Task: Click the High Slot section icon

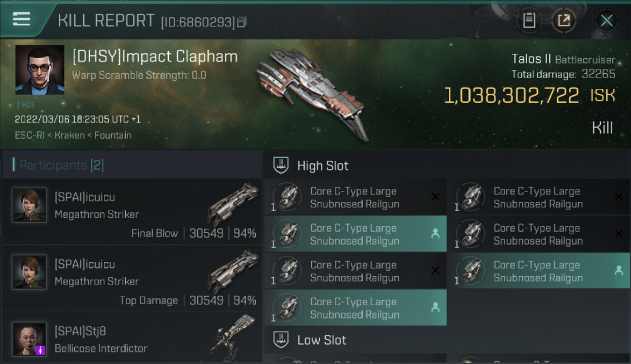Action: (x=281, y=165)
